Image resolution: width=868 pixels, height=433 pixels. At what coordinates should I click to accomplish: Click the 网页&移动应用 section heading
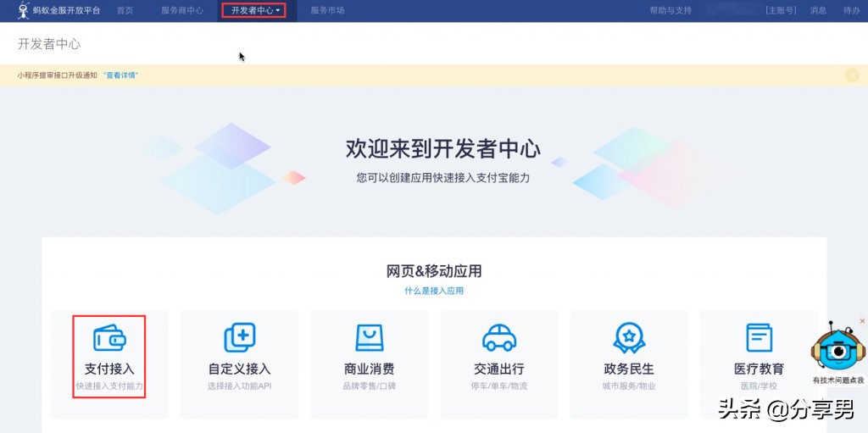[x=434, y=271]
